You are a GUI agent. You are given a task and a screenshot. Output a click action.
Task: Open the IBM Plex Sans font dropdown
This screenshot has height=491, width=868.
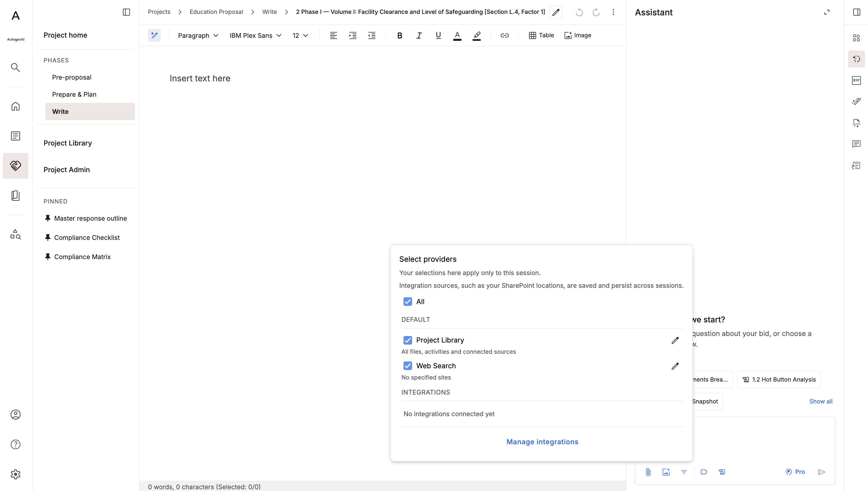[x=255, y=35]
